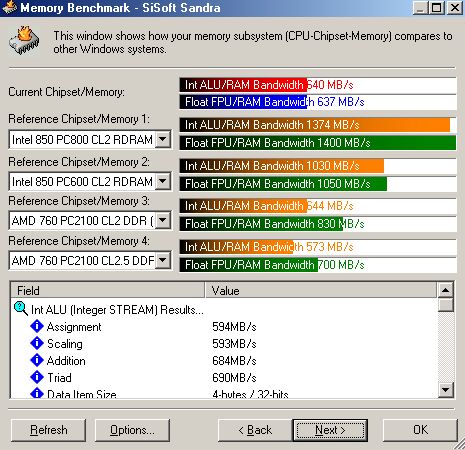465x450 pixels.
Task: Open the Intel 850 PC600 RDRAM dropdown arrow
Action: click(163, 181)
